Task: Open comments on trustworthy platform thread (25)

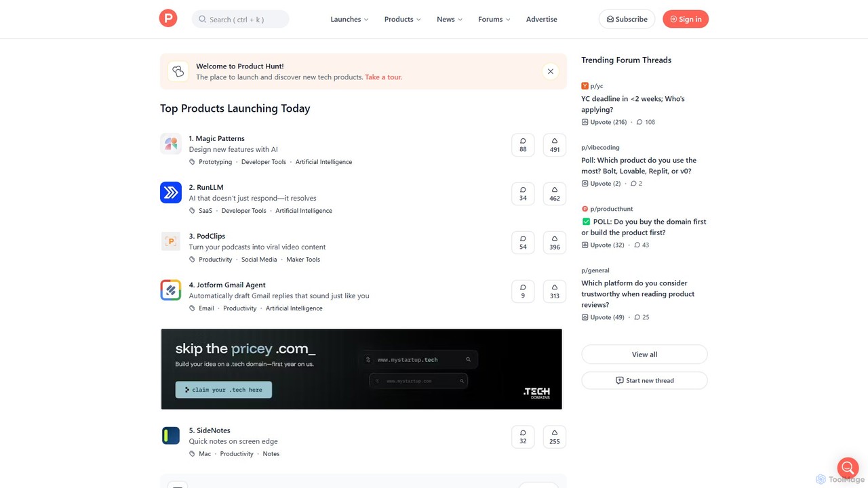Action: [x=642, y=317]
